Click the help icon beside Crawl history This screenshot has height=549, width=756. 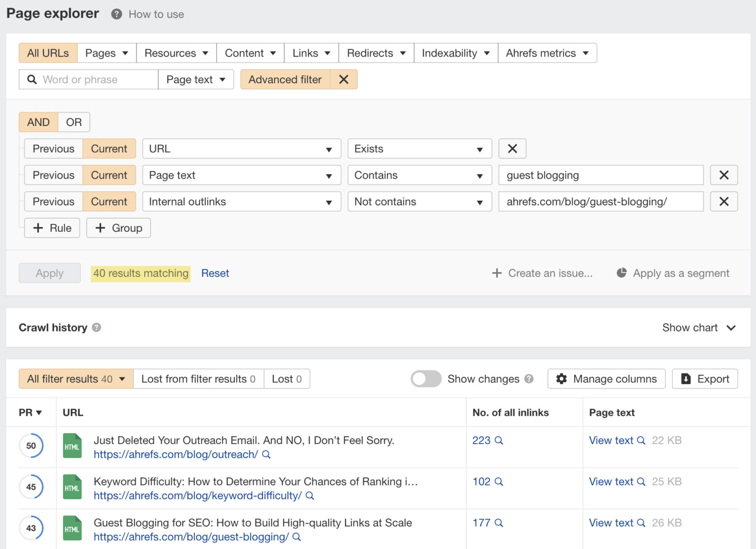(x=96, y=328)
